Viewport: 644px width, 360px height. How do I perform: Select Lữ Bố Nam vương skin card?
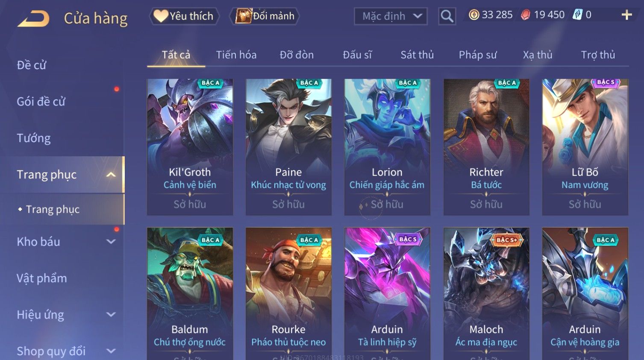coord(585,147)
